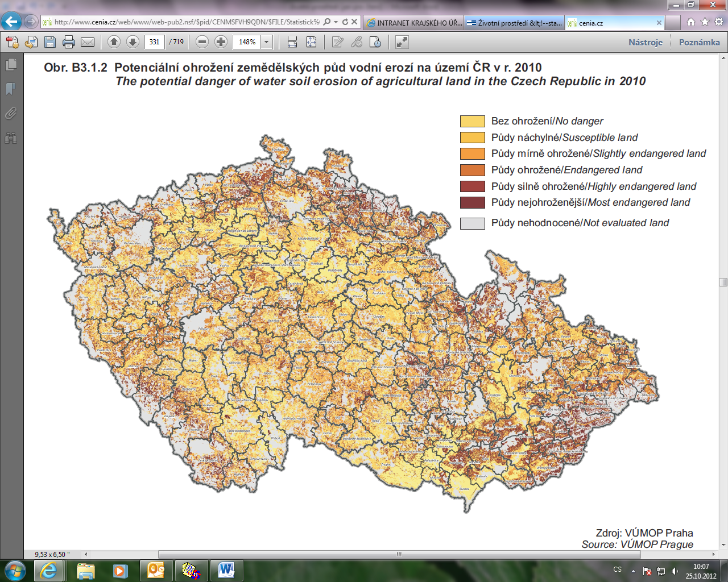Switch to INTRANET KRAJSKÉHO ÚŘ... tab
This screenshot has height=582, width=728.
pos(414,23)
